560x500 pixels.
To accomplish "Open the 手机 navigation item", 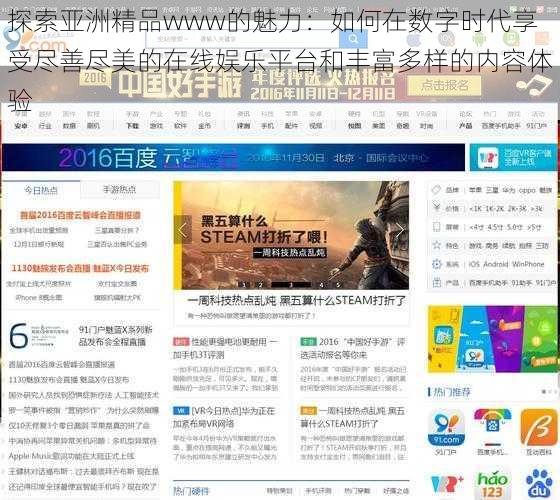I will (x=268, y=125).
